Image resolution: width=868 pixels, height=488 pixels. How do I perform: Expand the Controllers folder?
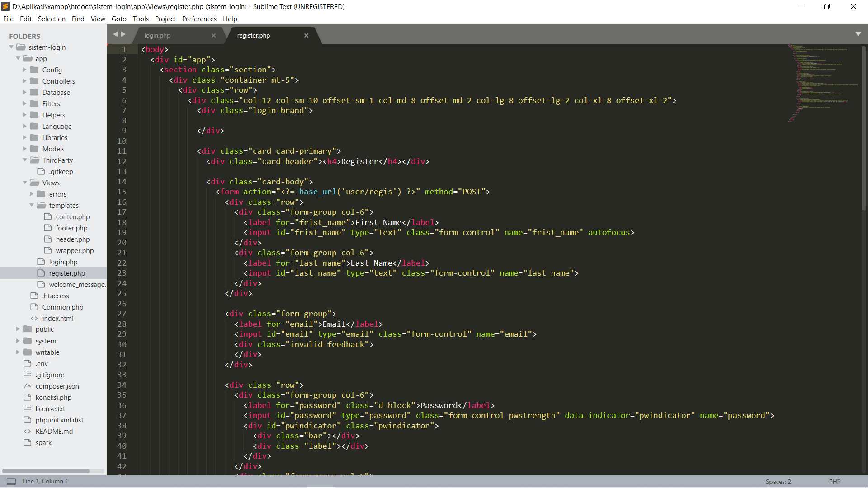(x=25, y=81)
